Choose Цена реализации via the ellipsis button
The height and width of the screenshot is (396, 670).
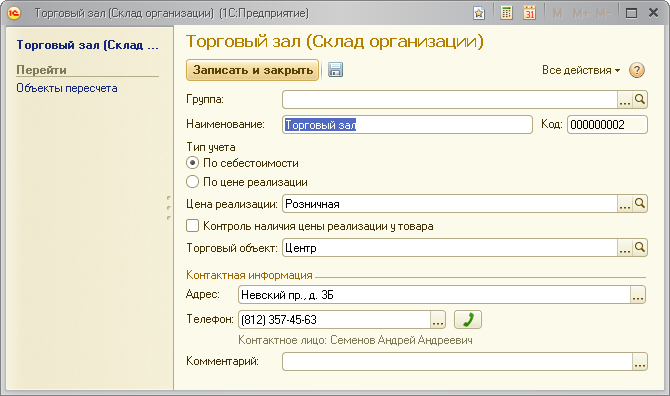[625, 204]
